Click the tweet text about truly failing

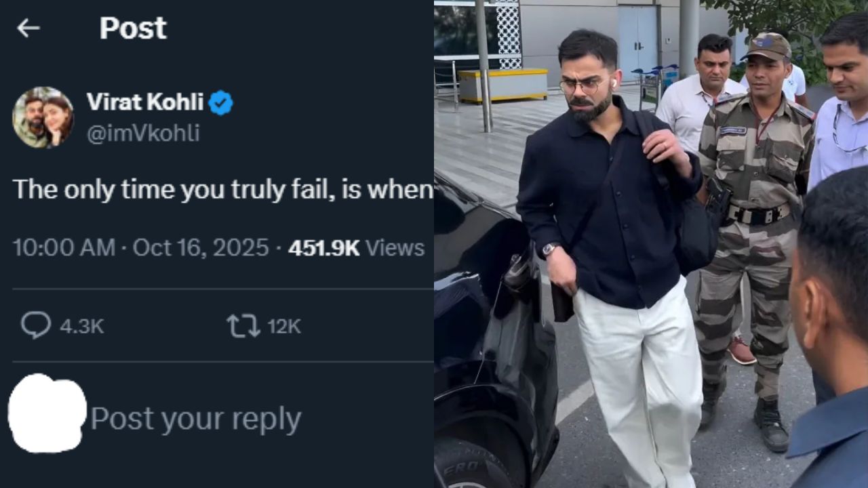click(x=222, y=190)
